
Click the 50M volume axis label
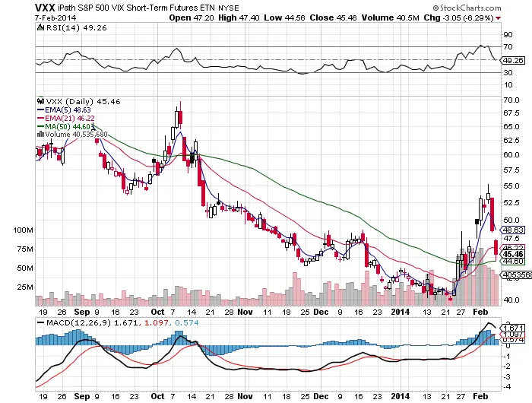25,268
